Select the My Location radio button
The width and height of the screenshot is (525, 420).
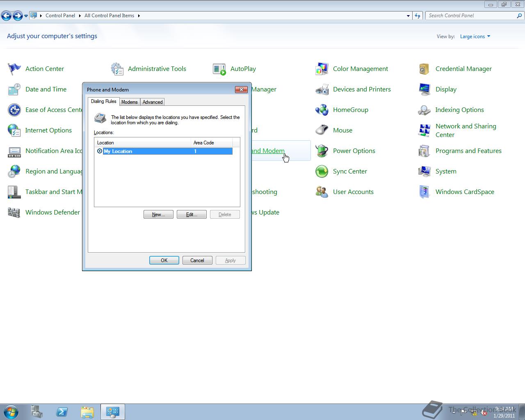click(x=100, y=151)
